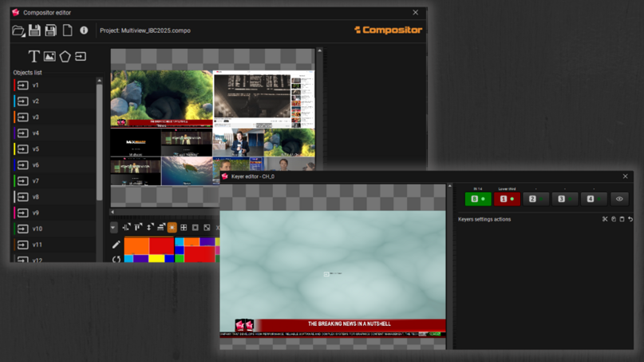Select v3 in the Objects list
The image size is (644, 362).
[36, 117]
